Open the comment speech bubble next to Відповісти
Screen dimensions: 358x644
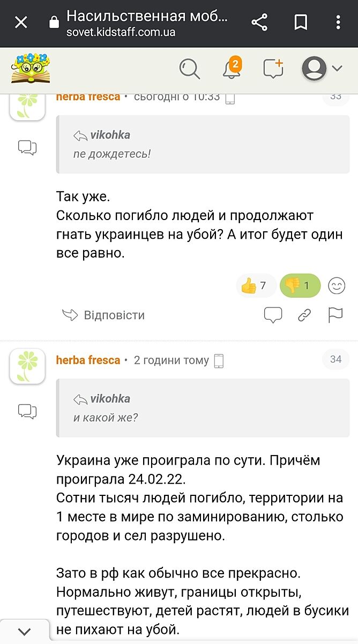pos(273,316)
